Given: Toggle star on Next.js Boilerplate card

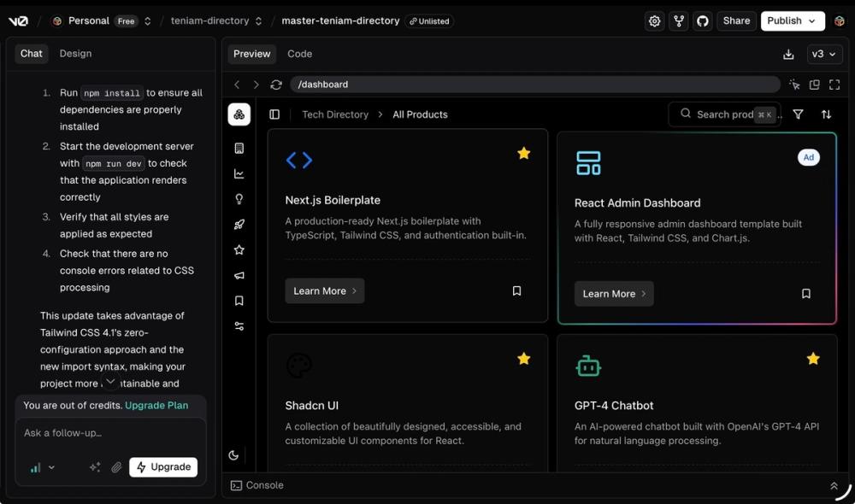Looking at the screenshot, I should (x=523, y=154).
